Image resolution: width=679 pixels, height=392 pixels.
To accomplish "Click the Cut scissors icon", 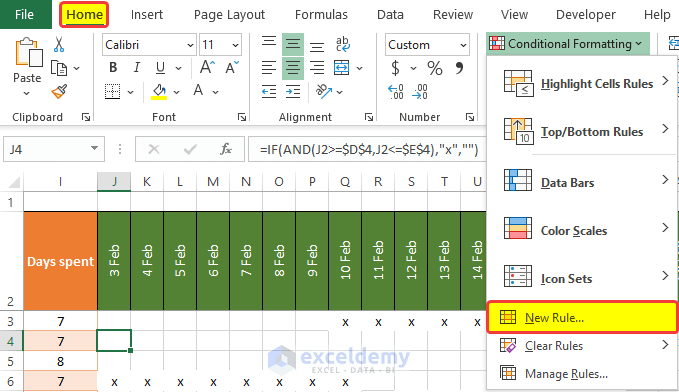I will click(x=59, y=45).
